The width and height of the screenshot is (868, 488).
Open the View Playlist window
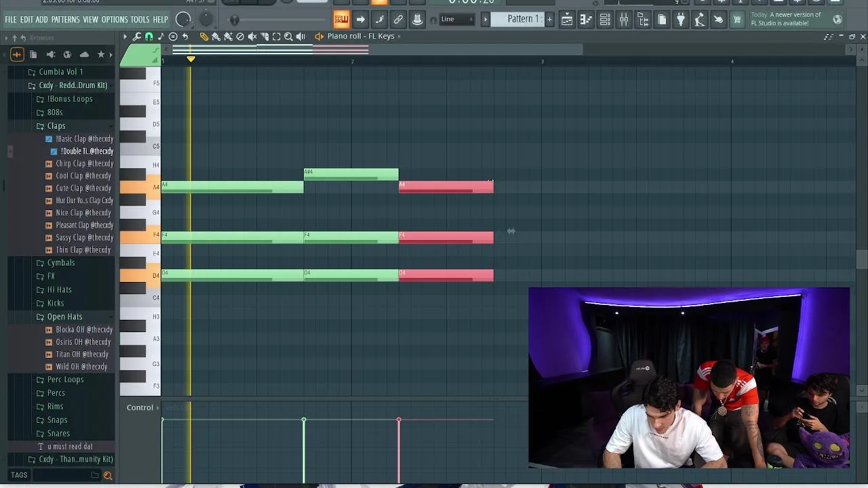567,19
